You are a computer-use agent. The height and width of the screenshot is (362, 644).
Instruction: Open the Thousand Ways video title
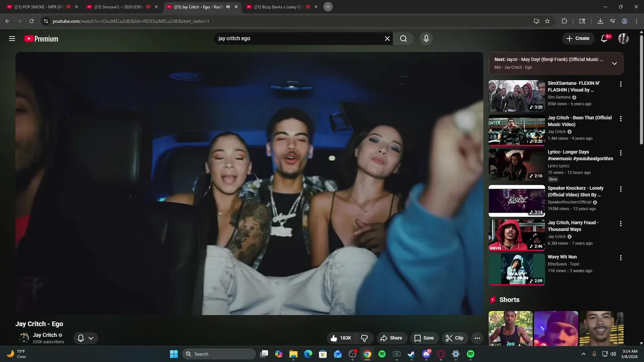(x=573, y=226)
